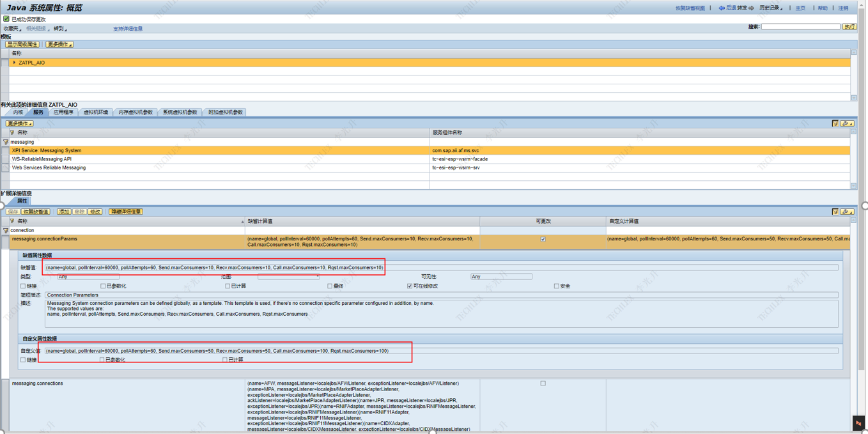Open the 历史记录 dropdown
This screenshot has height=434, width=868.
[771, 8]
